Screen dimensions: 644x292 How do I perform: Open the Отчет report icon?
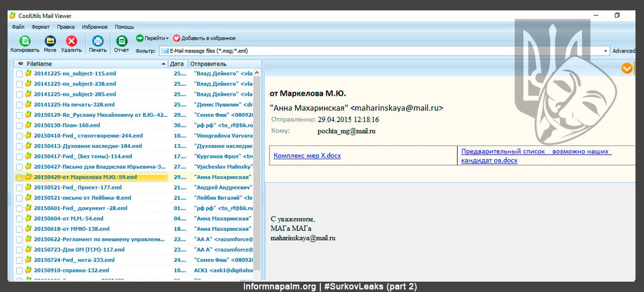pyautogui.click(x=122, y=41)
